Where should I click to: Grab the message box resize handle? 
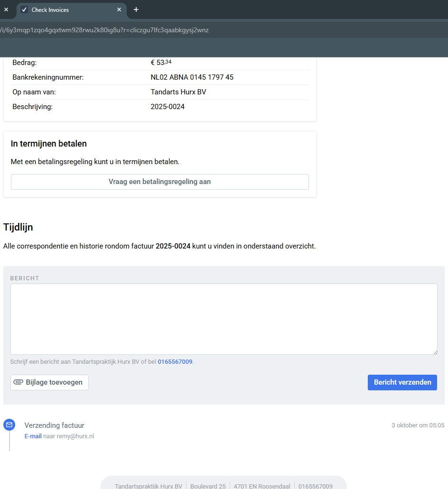tap(434, 351)
